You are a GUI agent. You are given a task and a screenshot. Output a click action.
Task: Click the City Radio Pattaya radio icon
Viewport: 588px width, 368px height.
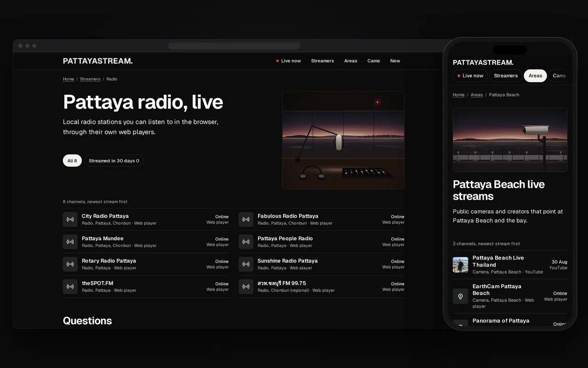click(x=70, y=219)
